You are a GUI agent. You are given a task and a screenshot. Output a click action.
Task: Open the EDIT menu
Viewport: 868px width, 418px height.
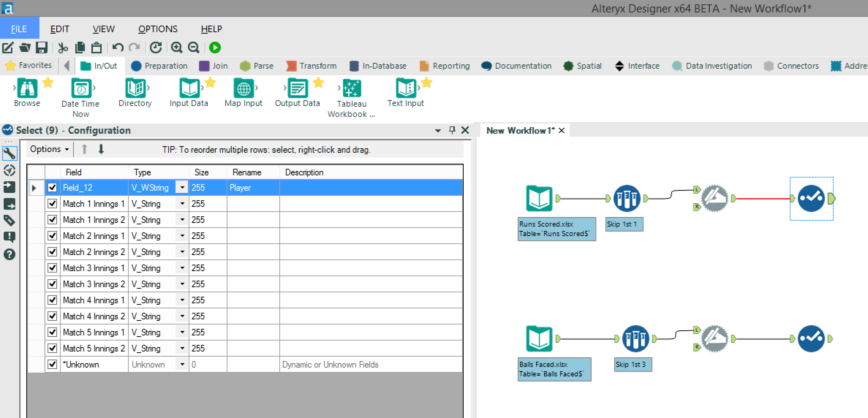[60, 29]
